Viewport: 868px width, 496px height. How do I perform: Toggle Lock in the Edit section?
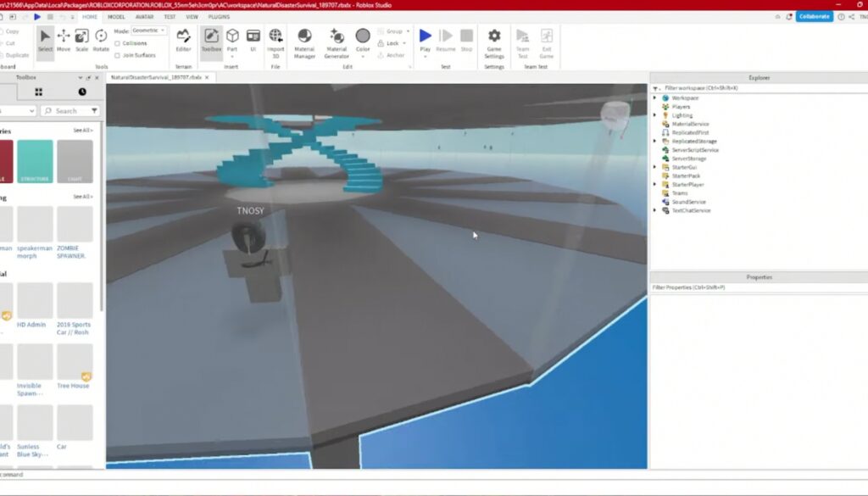[x=388, y=43]
